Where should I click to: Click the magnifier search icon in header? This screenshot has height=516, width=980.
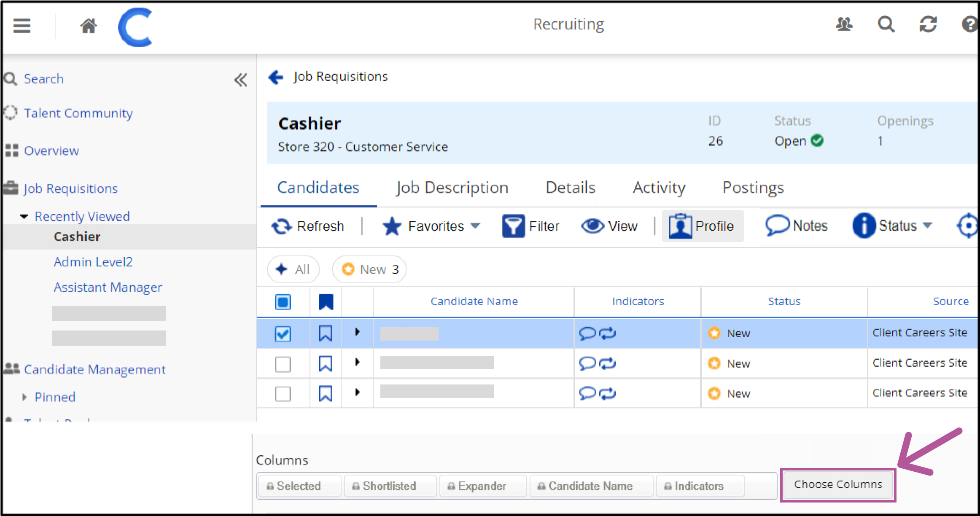[886, 24]
